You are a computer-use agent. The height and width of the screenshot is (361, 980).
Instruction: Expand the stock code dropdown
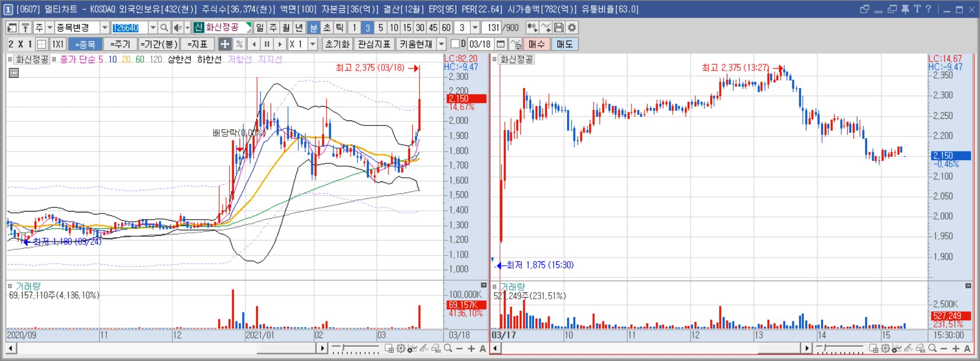[153, 28]
